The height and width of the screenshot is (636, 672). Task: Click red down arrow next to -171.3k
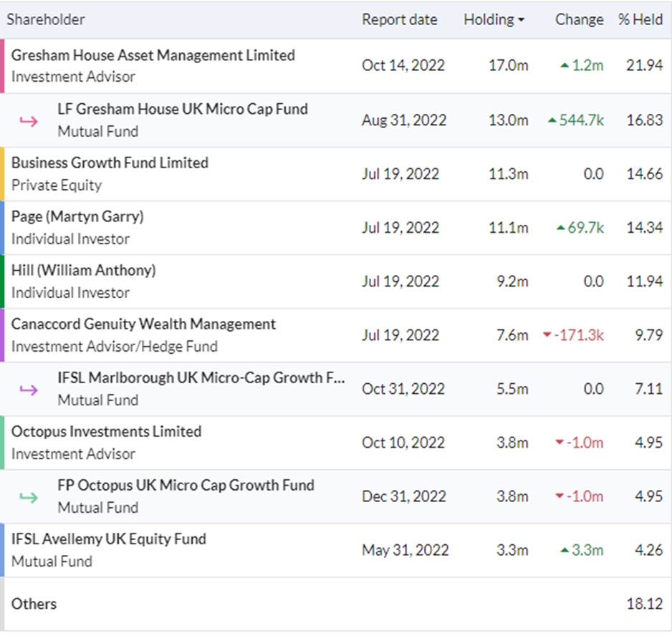547,334
